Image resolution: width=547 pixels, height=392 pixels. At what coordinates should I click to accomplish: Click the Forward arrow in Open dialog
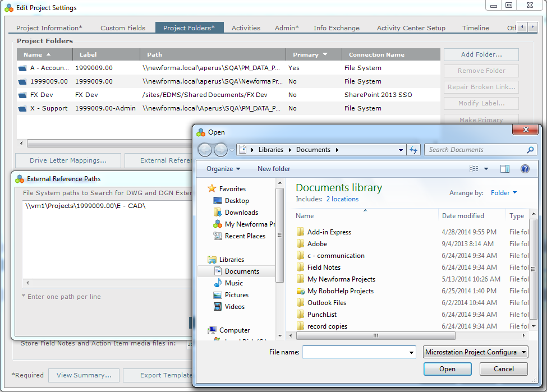tap(220, 150)
